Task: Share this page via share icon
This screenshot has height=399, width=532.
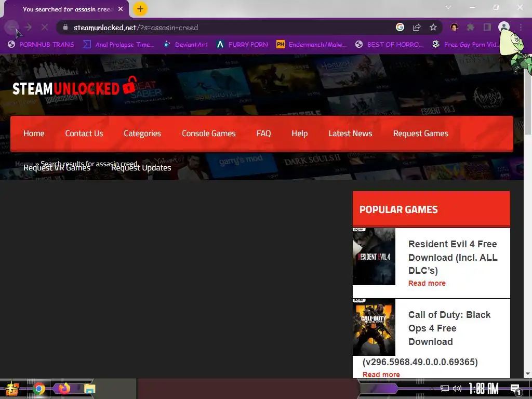Action: pyautogui.click(x=417, y=27)
